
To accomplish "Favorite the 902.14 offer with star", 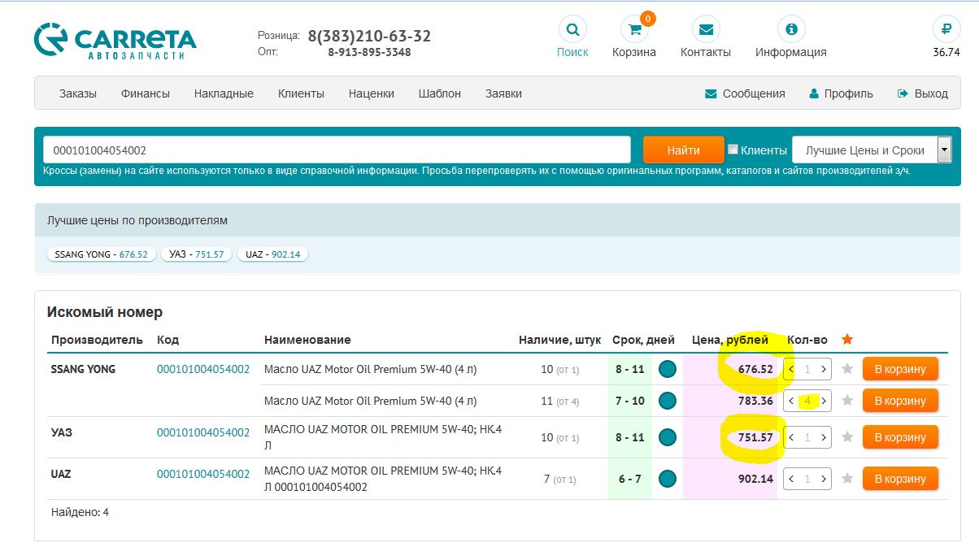I will (847, 479).
